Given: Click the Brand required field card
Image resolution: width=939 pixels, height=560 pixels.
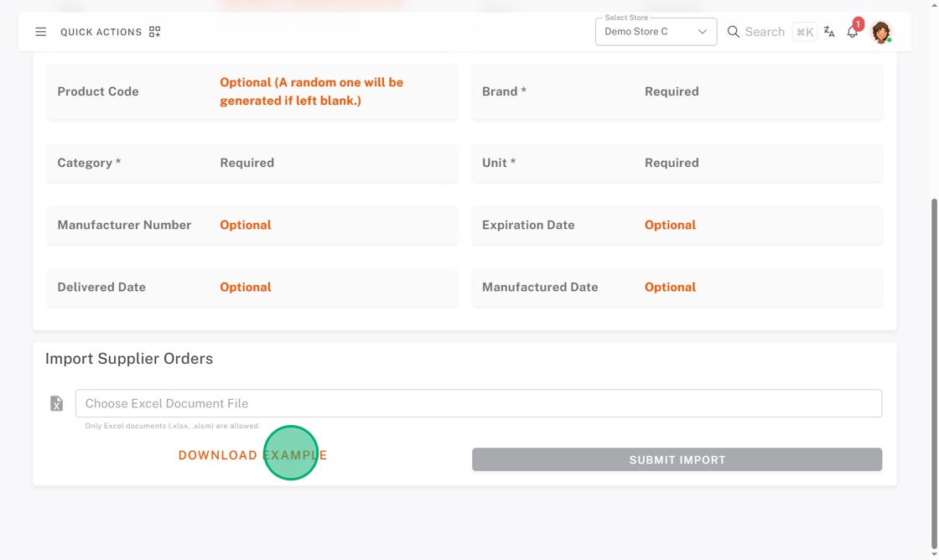Looking at the screenshot, I should coord(677,91).
